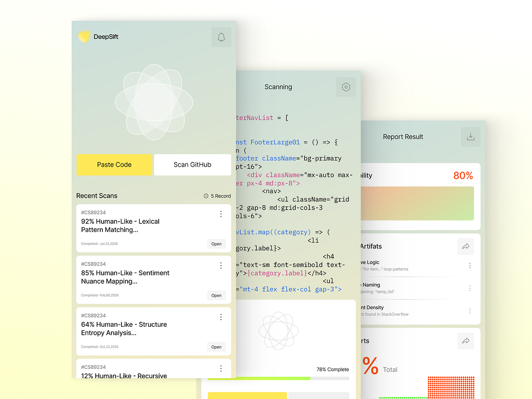Viewport: 532px width, 399px height.
Task: Open options menu for the 92% Human-Like scan
Action: tap(221, 214)
